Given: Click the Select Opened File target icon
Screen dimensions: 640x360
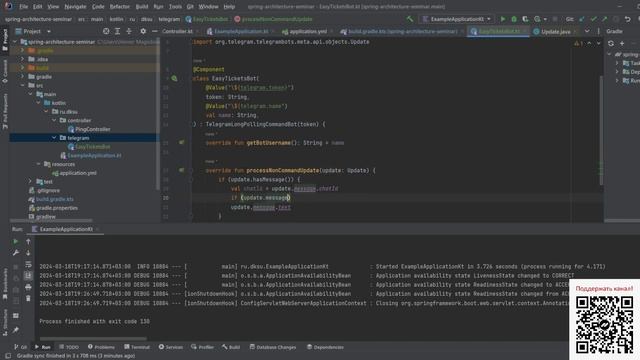Looking at the screenshot, I should coord(106,31).
